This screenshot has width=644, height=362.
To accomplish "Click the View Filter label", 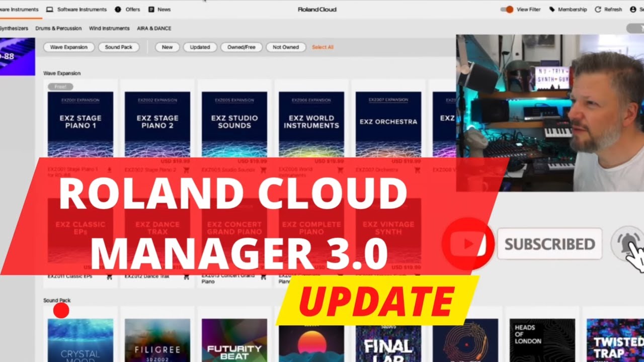I will click(x=529, y=9).
